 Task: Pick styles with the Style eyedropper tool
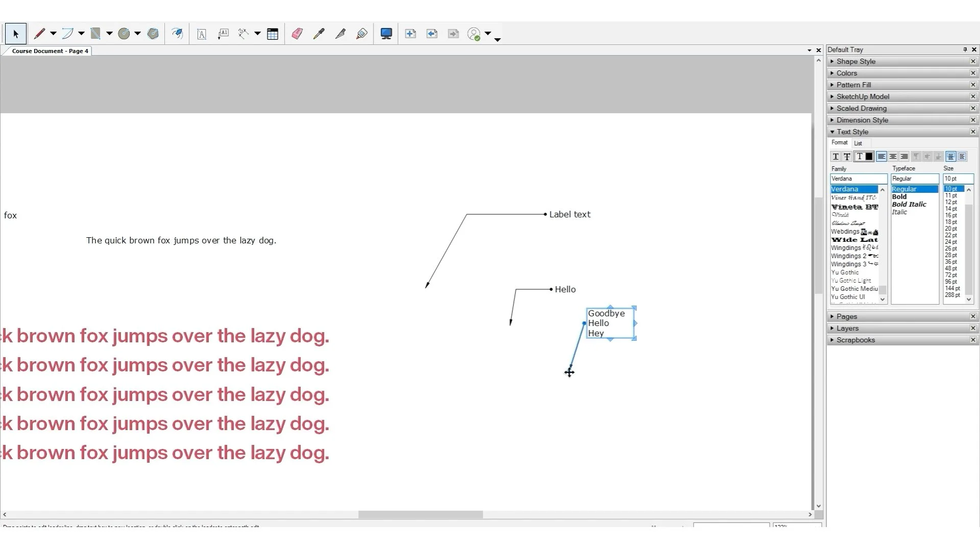tap(320, 34)
